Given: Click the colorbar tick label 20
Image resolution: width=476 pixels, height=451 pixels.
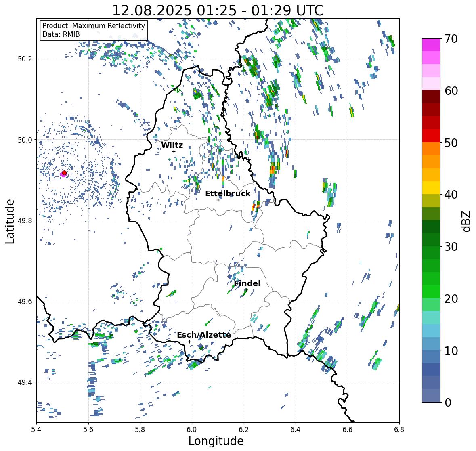Looking at the screenshot, I should pos(451,299).
